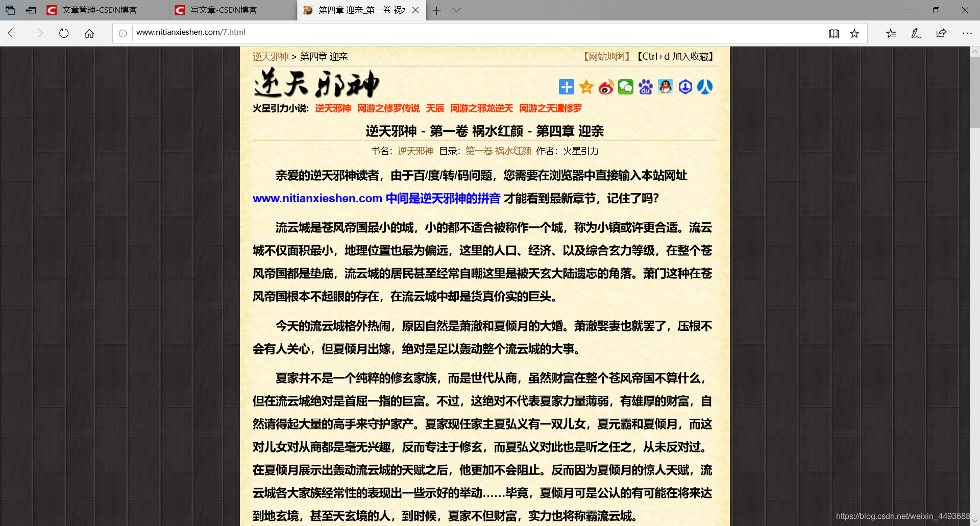Click the blue circular share icon
Viewport: 980px width, 526px height.
click(x=685, y=87)
